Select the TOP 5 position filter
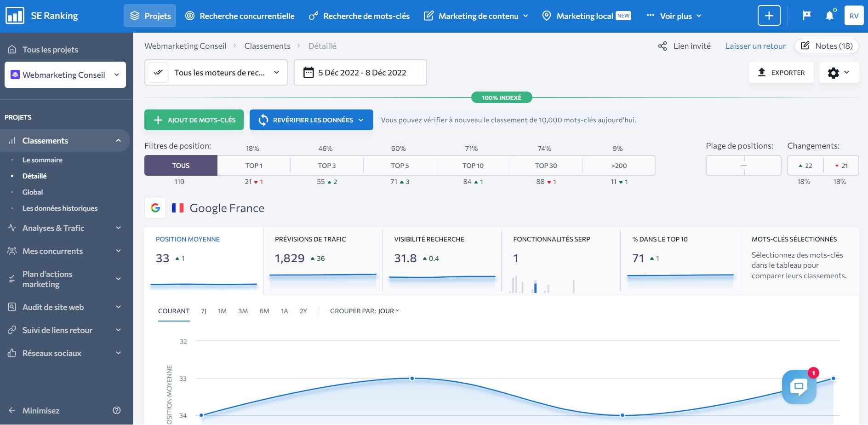 coord(400,165)
